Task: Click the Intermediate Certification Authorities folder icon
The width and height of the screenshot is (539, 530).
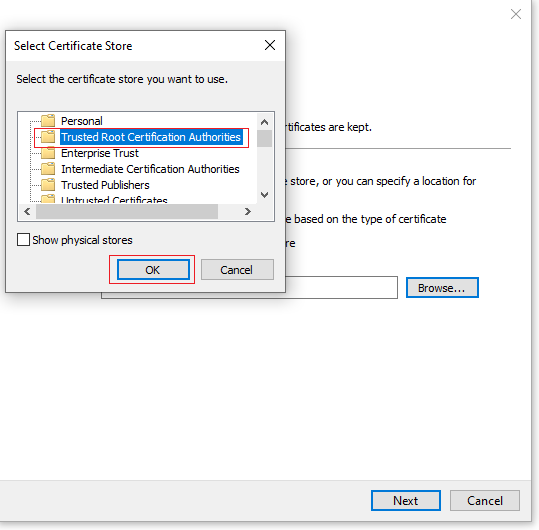Action: click(48, 169)
